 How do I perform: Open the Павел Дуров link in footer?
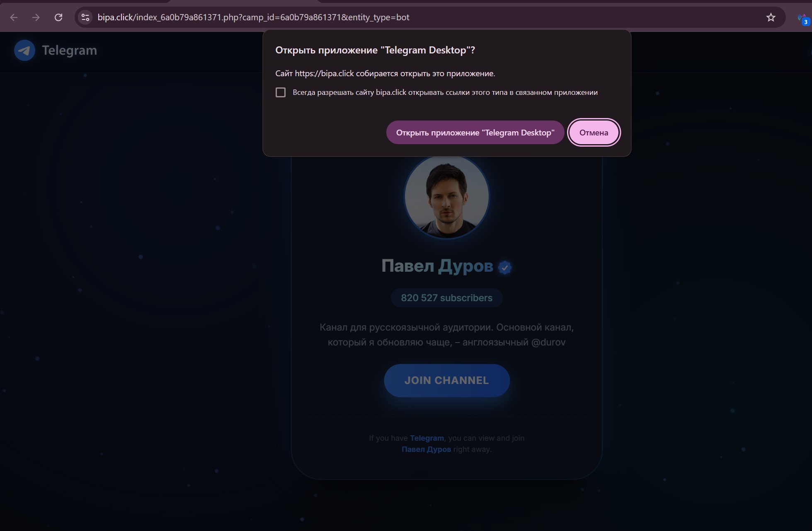pos(426,449)
